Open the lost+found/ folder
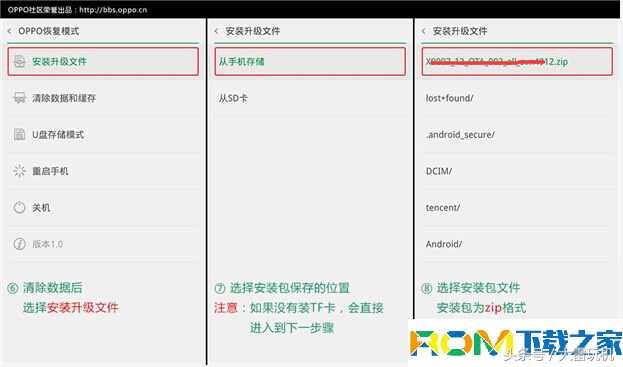This screenshot has height=367, width=623. pos(517,98)
